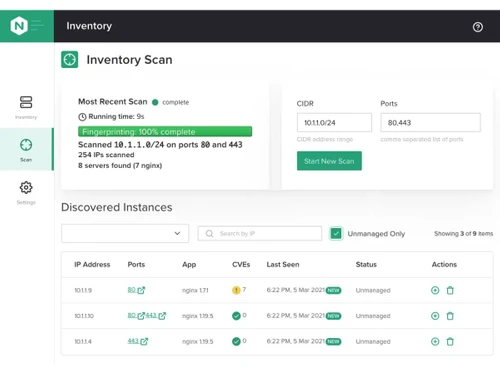The width and height of the screenshot is (500, 375).
Task: Click the Status column header
Action: click(366, 264)
